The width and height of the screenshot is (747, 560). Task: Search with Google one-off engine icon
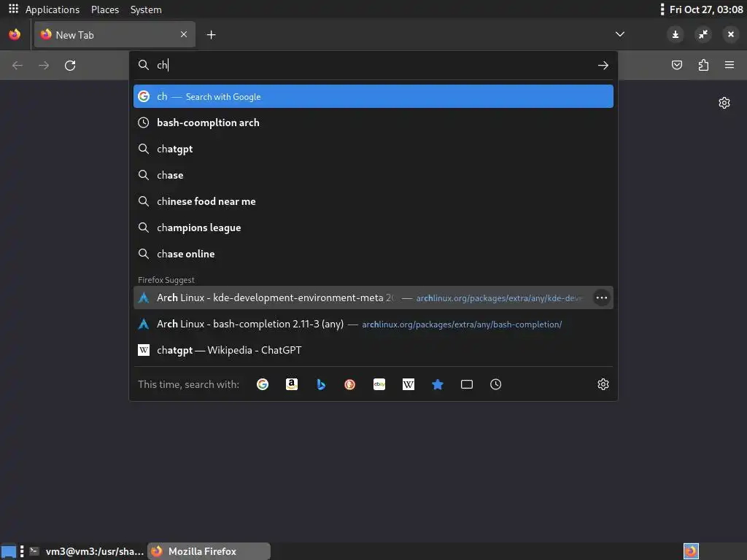point(263,384)
